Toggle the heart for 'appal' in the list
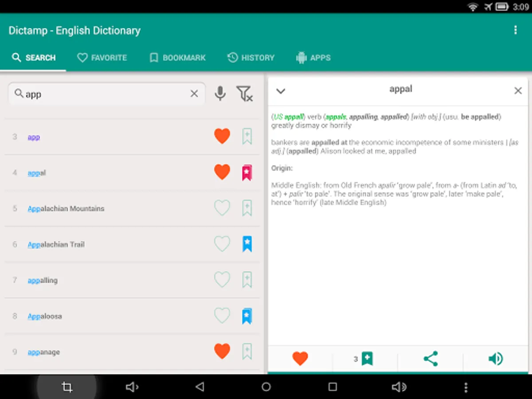532x399 pixels. click(222, 172)
